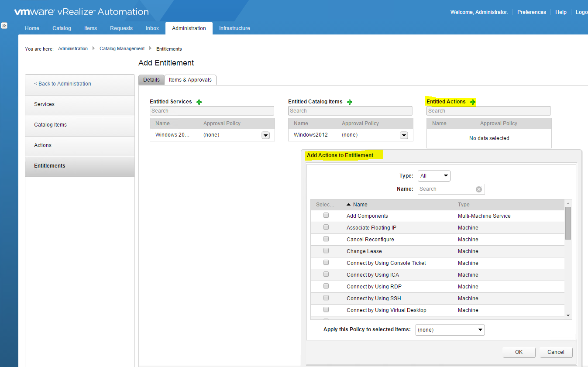Click the scroll down arrow of actions list
Viewport: 588px width, 367px height.
point(568,316)
